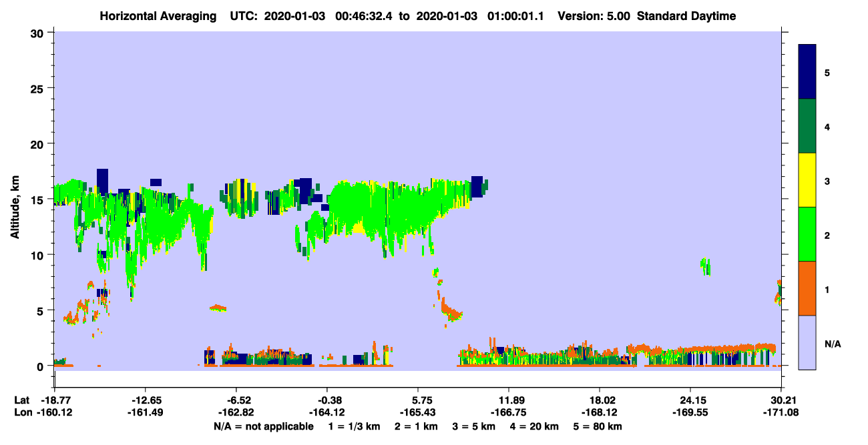Click the longitude value -166.75
Screen dimensions: 868x445
click(x=508, y=412)
